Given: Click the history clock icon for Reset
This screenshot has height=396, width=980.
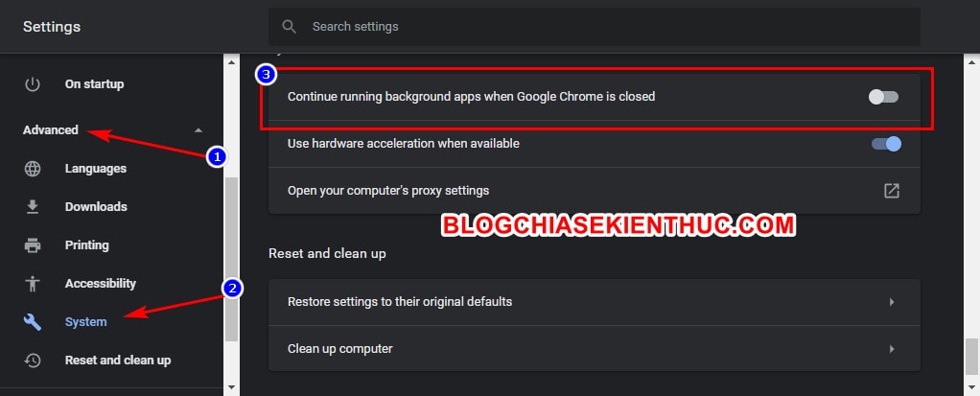Looking at the screenshot, I should click(x=33, y=361).
